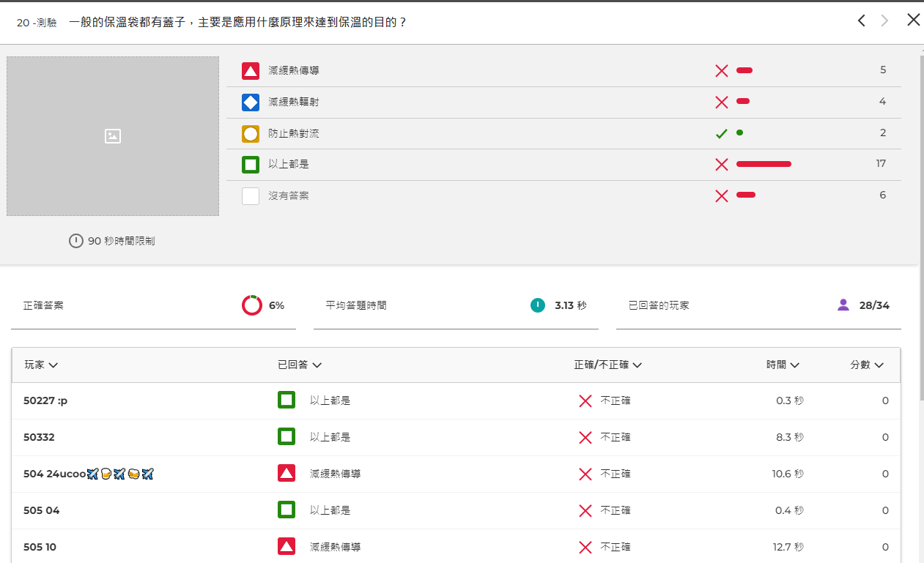
Task: Click the red X beside 減緩熱輻射
Action: (x=722, y=102)
